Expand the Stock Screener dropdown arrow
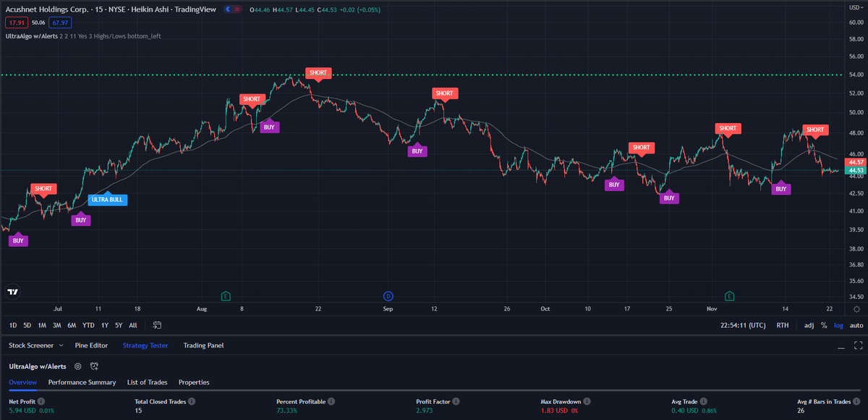 pyautogui.click(x=59, y=345)
